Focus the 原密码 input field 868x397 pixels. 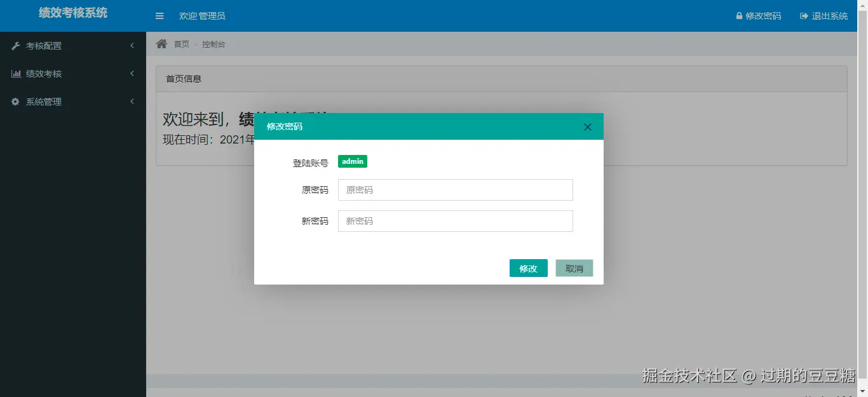[455, 189]
